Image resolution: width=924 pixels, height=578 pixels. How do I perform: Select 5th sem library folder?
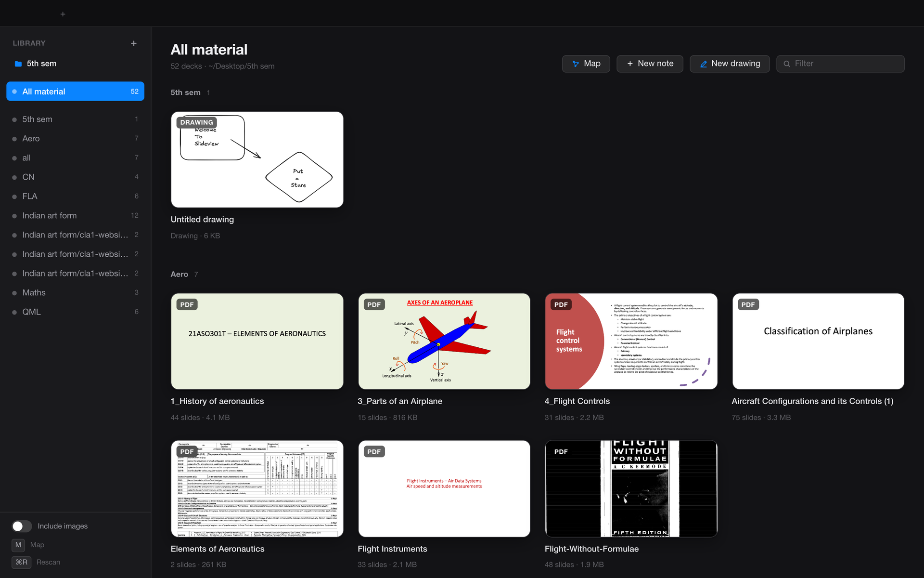click(75, 64)
